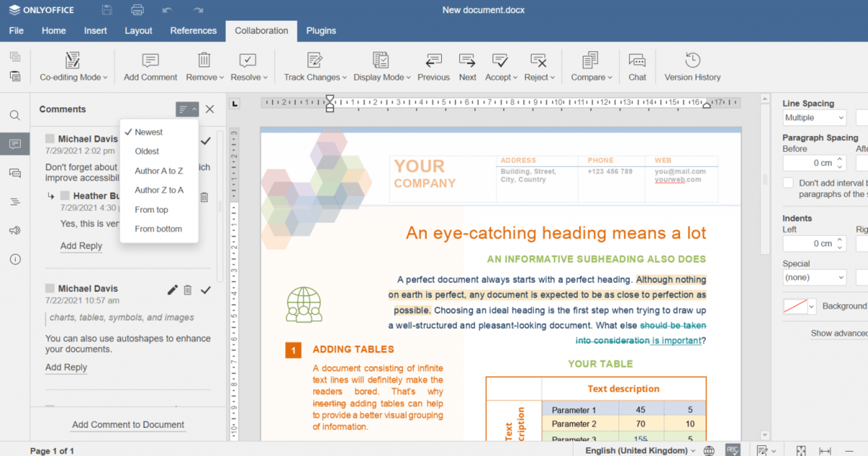Check the Don't add interval between paragraphs box
The height and width of the screenshot is (456, 868).
point(788,182)
